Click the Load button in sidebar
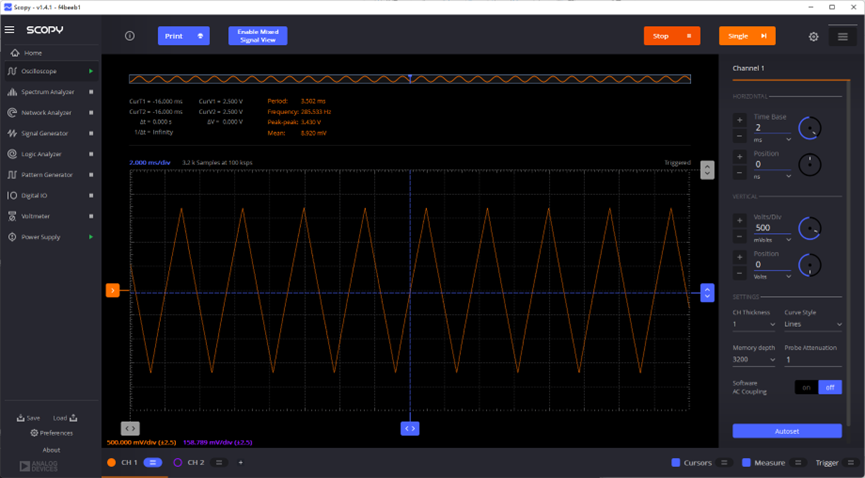Screen dimensions: 865x478 click(x=65, y=418)
